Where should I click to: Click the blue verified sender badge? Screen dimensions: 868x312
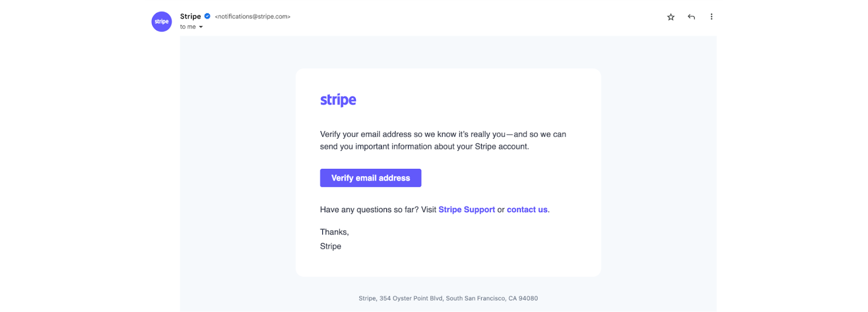tap(207, 16)
